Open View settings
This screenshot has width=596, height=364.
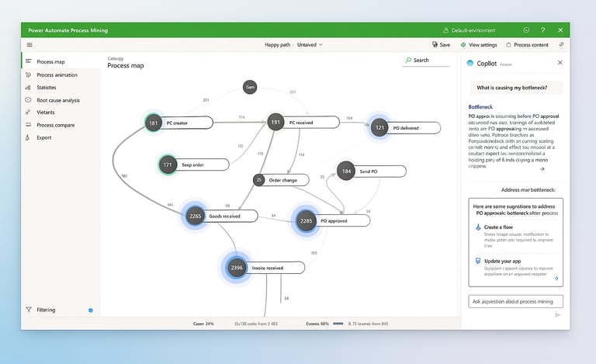[479, 45]
